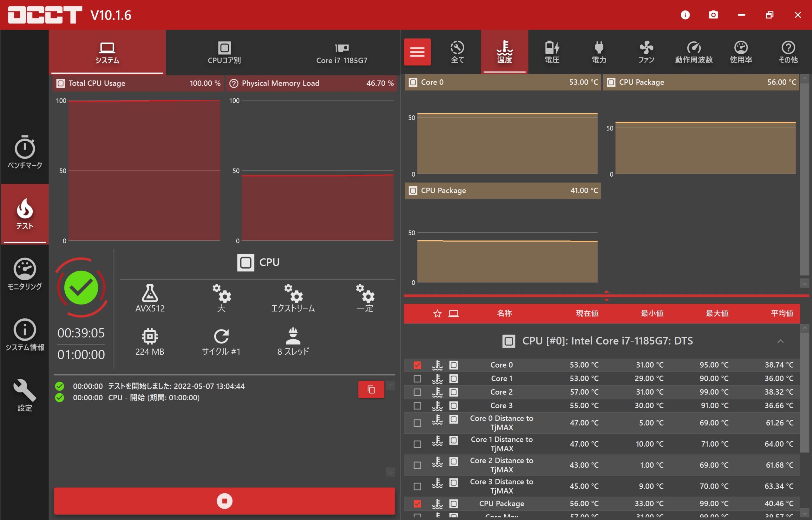Check the Core 1 checkbox
Image resolution: width=812 pixels, height=520 pixels.
[417, 378]
